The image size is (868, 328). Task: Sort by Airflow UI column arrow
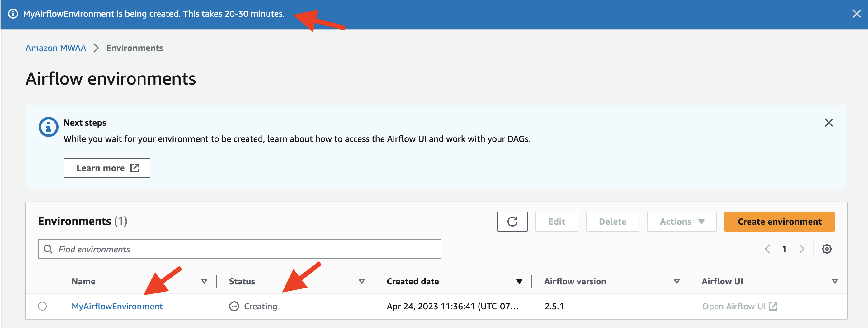835,282
